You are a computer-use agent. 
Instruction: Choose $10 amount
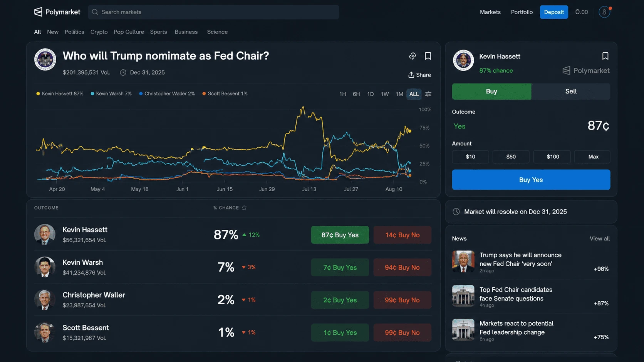(x=470, y=157)
